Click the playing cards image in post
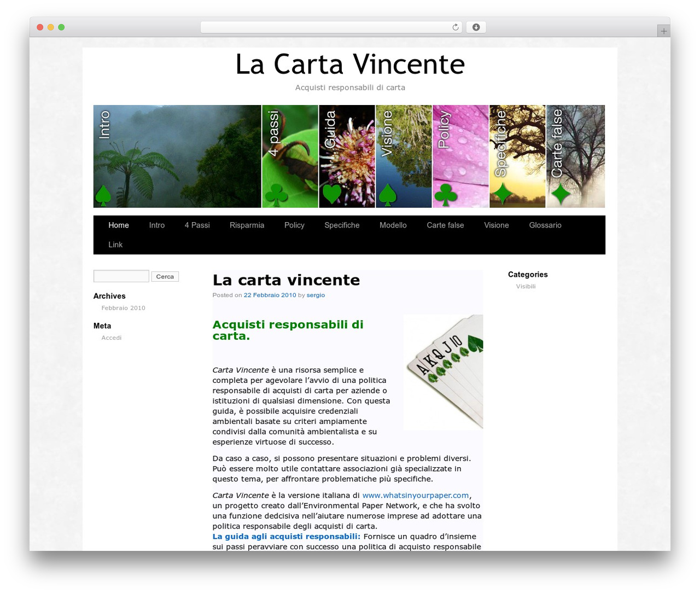Screen dimensions: 700x593 point(444,372)
